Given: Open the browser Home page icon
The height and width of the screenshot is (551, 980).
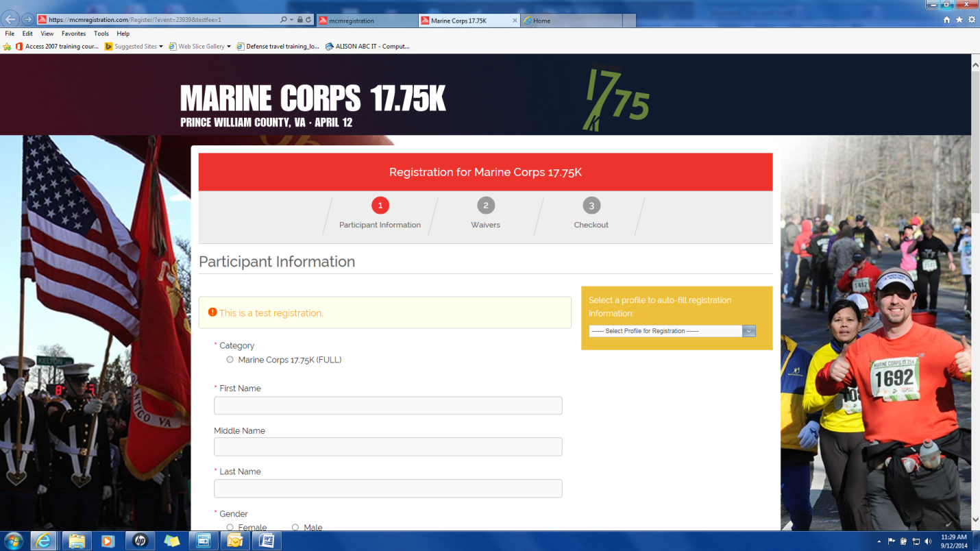Looking at the screenshot, I should tap(946, 20).
